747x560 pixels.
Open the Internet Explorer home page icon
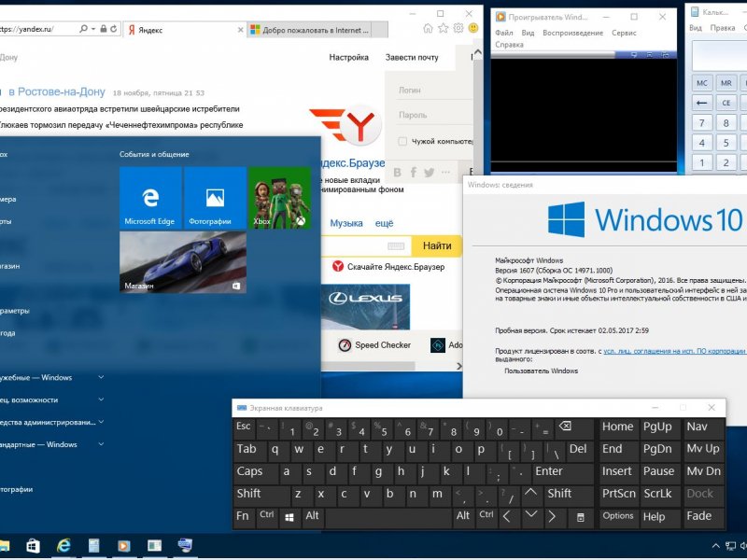pos(428,29)
